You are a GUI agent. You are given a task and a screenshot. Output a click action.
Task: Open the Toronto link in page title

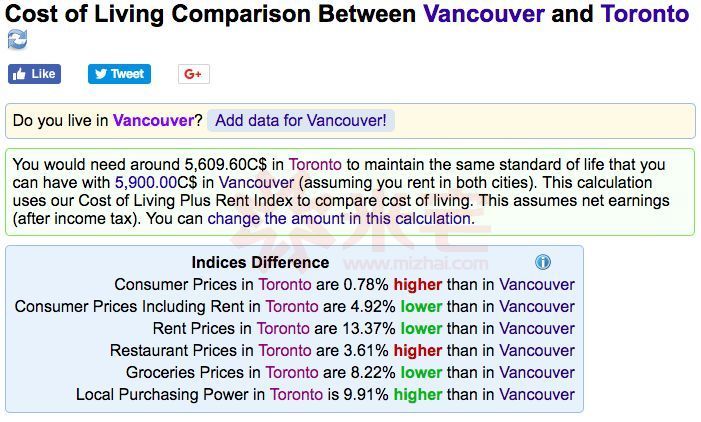coord(644,14)
